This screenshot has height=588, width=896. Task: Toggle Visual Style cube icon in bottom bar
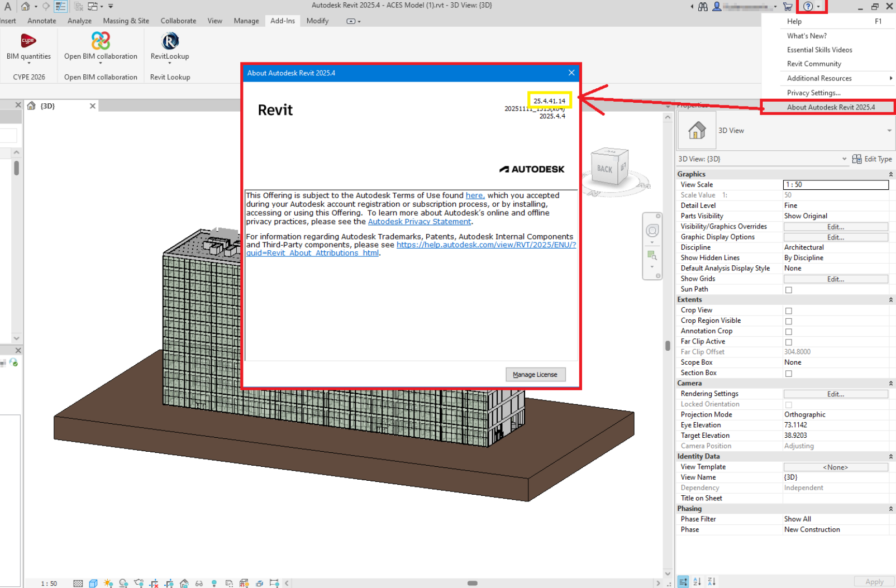pyautogui.click(x=93, y=583)
